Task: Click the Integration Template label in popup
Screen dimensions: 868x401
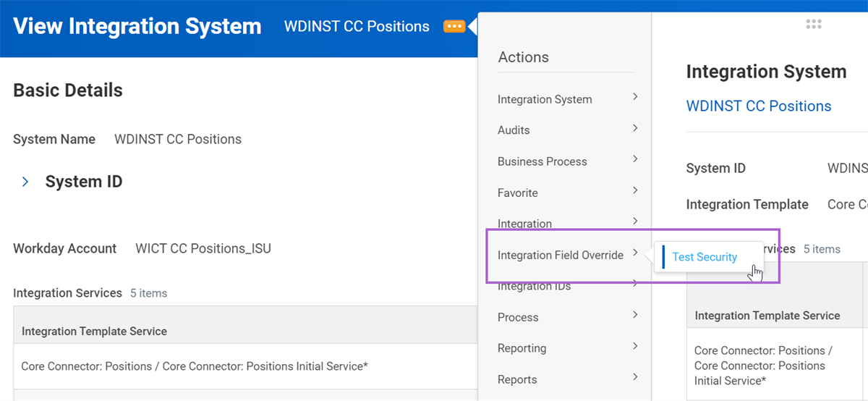Action: pyautogui.click(x=747, y=205)
